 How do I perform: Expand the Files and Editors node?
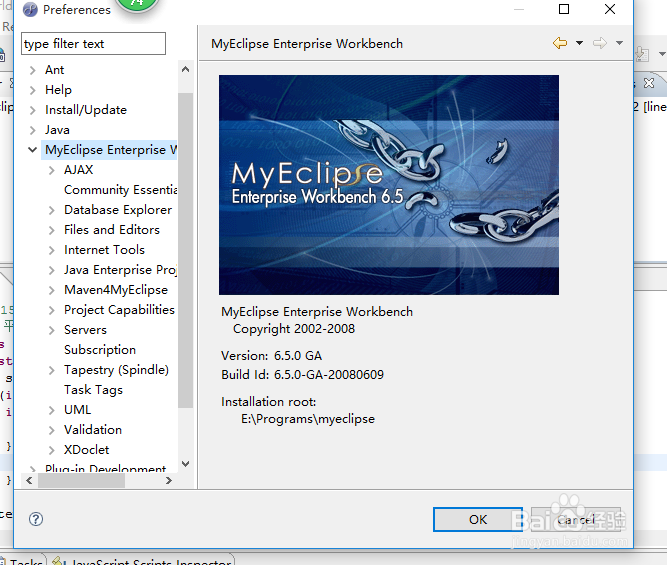pyautogui.click(x=51, y=230)
